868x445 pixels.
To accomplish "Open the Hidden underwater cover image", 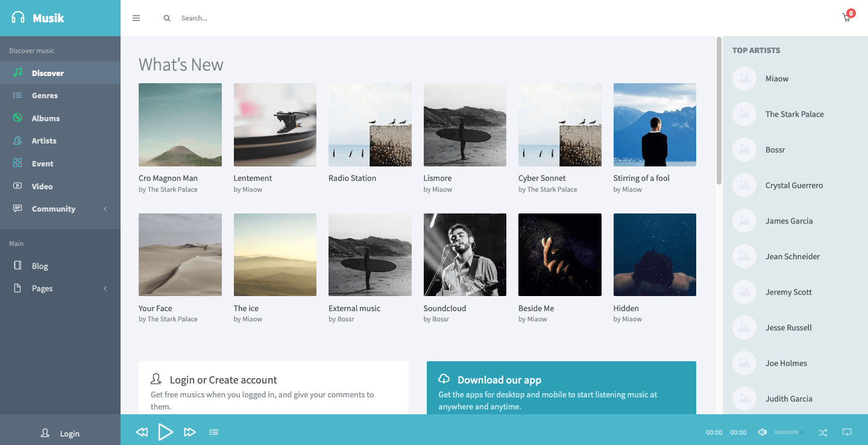I will [x=655, y=254].
